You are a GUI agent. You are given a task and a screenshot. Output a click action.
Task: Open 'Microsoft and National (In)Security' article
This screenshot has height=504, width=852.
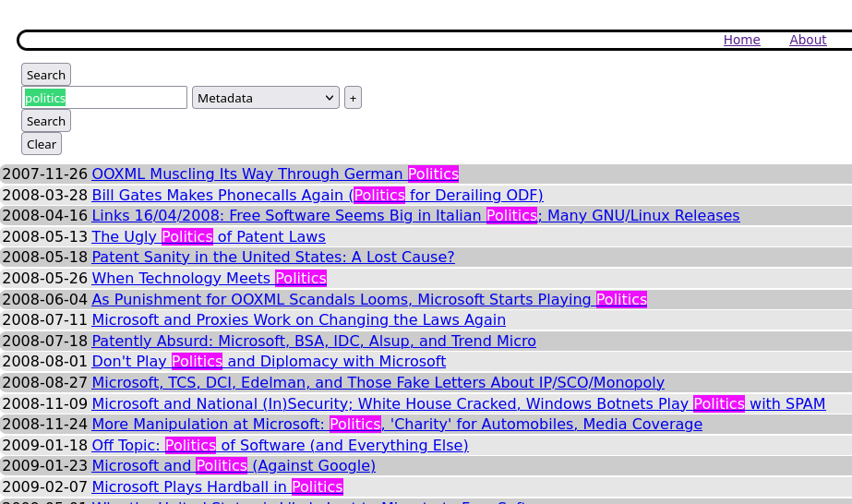click(459, 403)
